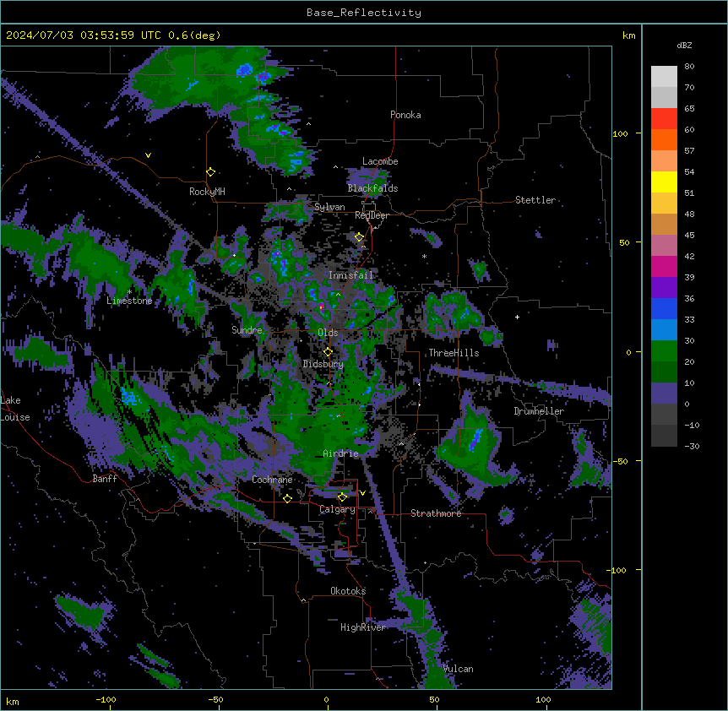Select the Innisfail city label
This screenshot has width=728, height=711.
[x=350, y=275]
